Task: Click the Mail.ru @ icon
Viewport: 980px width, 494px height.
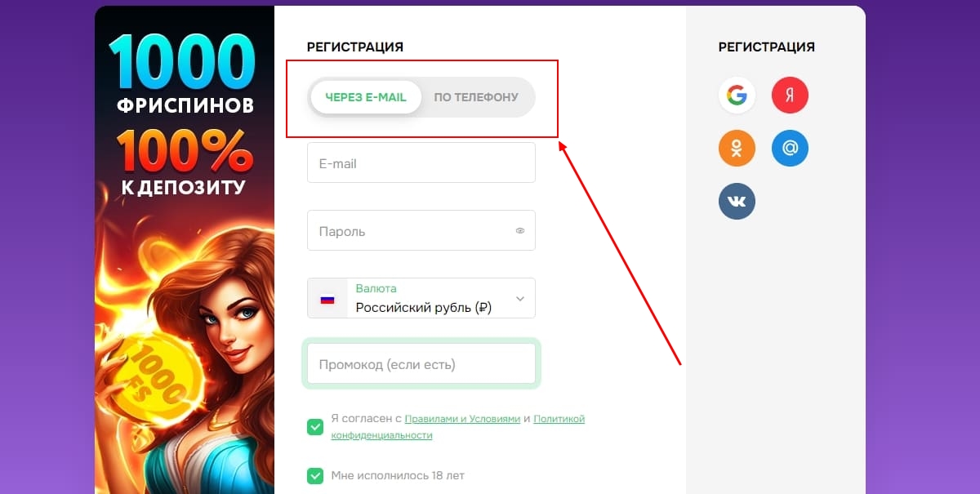Action: tap(790, 149)
